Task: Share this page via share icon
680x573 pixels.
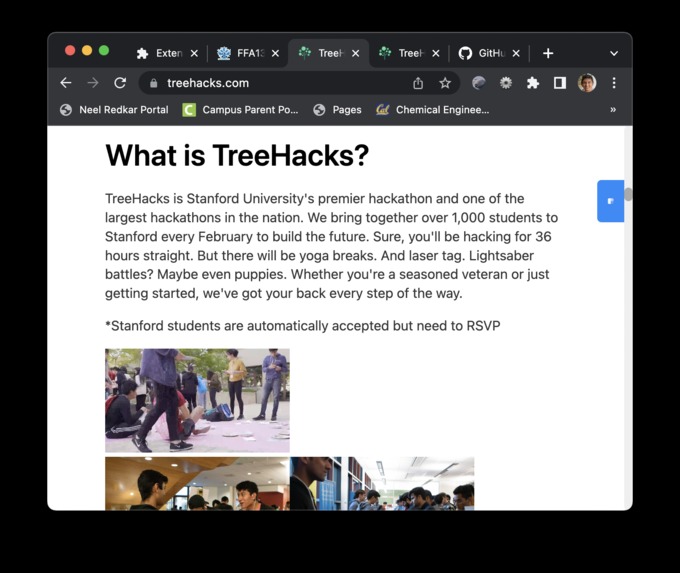Action: 418,83
